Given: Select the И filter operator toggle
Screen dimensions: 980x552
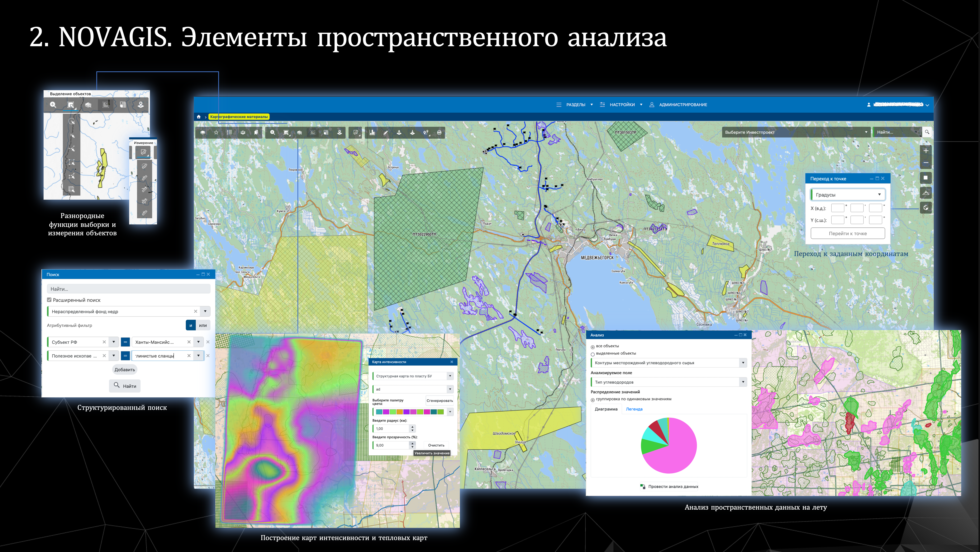Looking at the screenshot, I should [191, 325].
